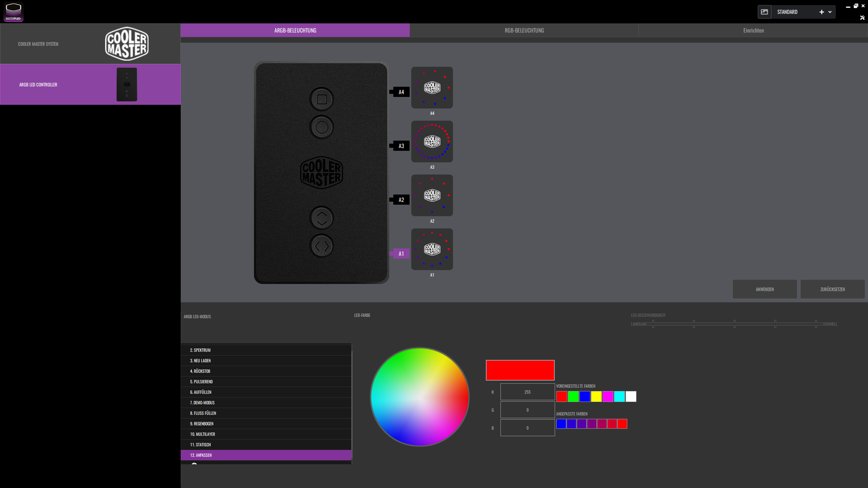The height and width of the screenshot is (488, 868).
Task: Choose the 7. DEMO-MODUS LED mode
Action: [266, 403]
